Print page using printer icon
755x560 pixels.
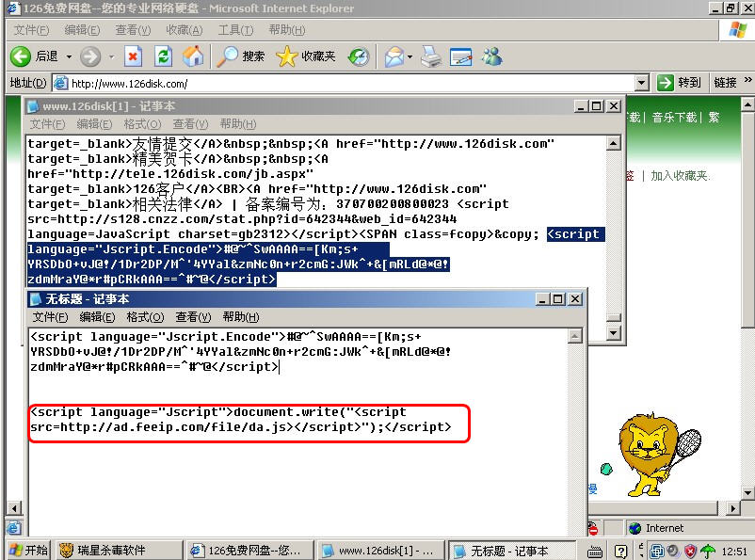[x=431, y=56]
